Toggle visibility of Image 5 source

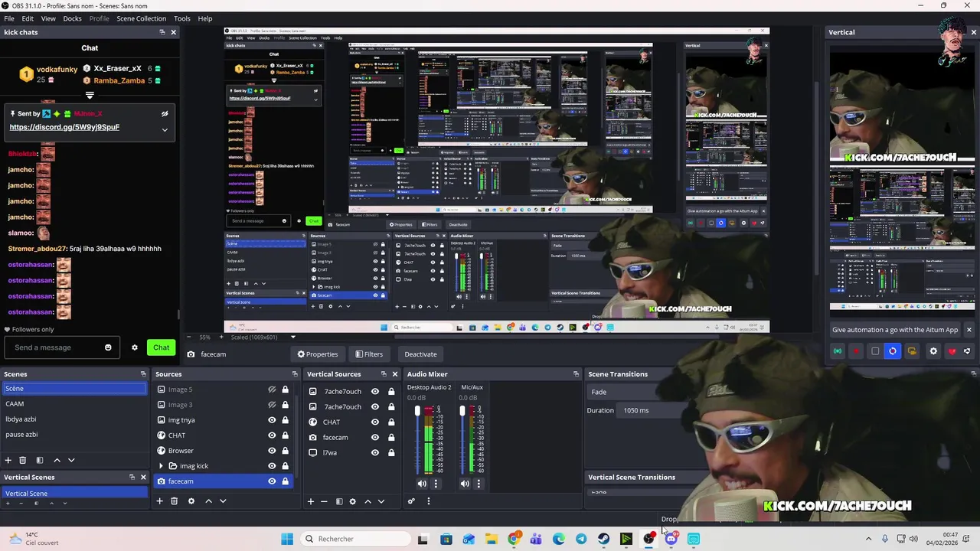tap(272, 390)
